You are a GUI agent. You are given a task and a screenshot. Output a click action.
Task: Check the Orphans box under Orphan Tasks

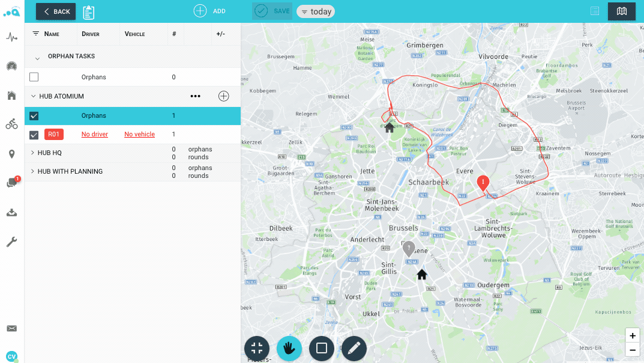coord(34,77)
